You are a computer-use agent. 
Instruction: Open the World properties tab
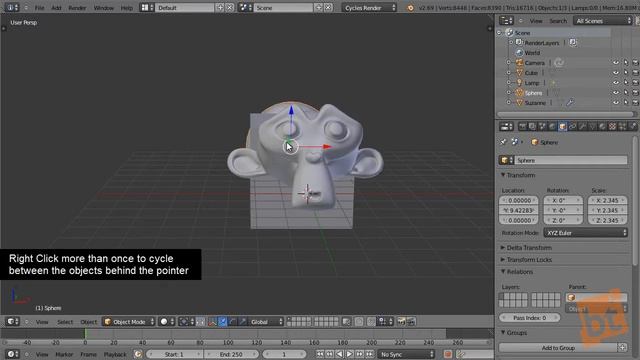[x=552, y=127]
